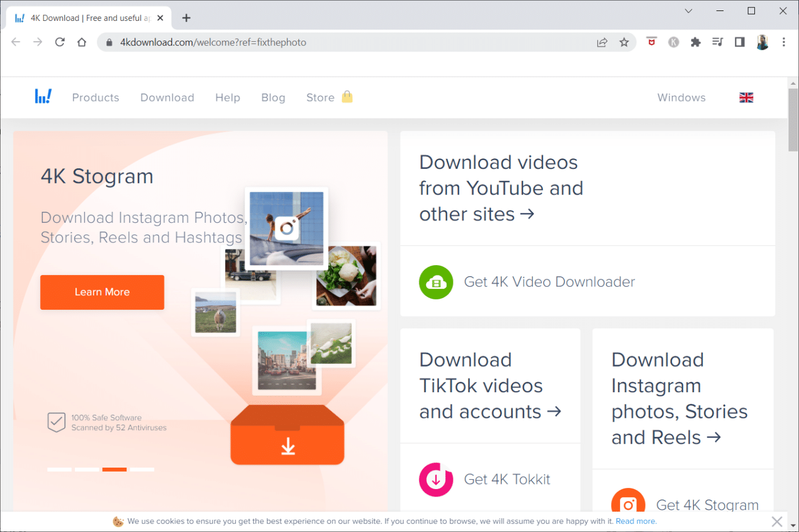Click the pink 4K Tokkit icon
The image size is (799, 532).
pos(436,479)
